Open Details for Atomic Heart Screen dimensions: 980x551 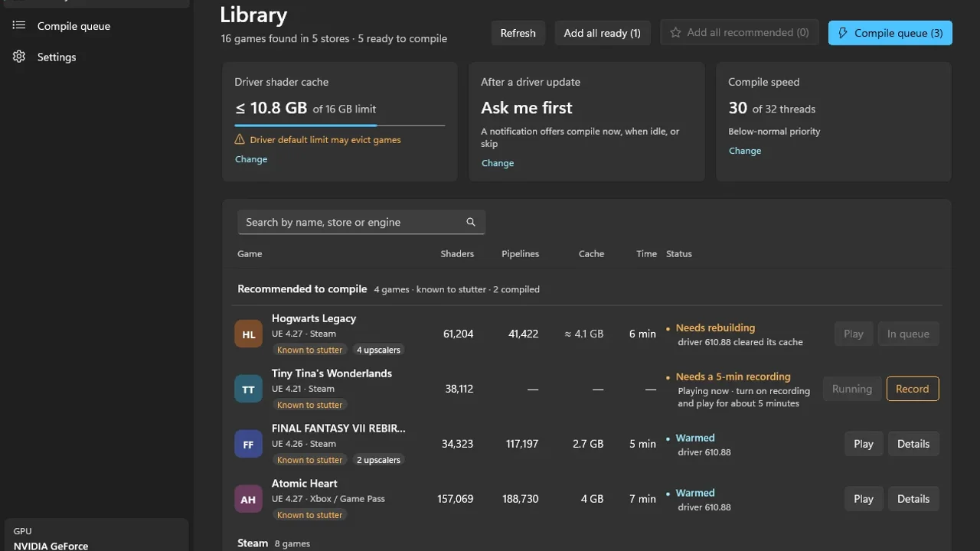click(913, 499)
